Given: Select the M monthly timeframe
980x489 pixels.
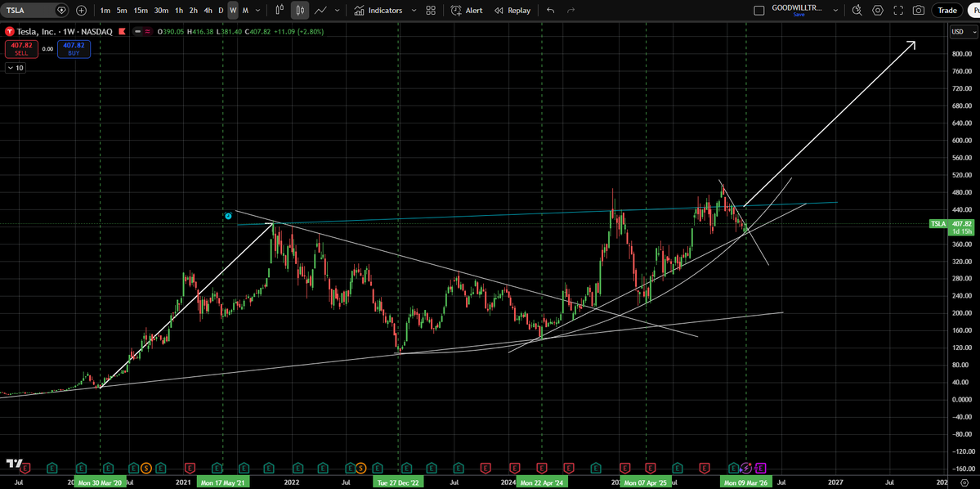Looking at the screenshot, I should point(245,10).
